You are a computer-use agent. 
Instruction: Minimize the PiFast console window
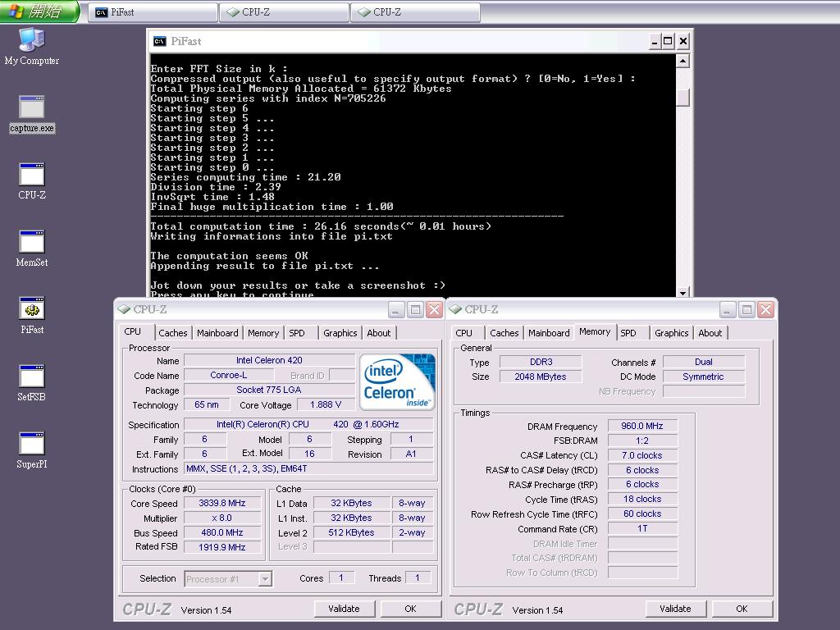(654, 41)
